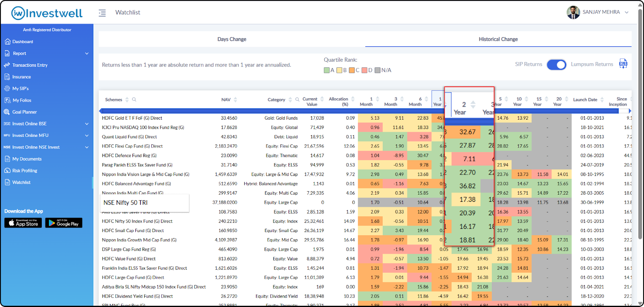Click NAV value 2,183.2470
Viewport: 644px width, 307px height.
pyautogui.click(x=226, y=146)
